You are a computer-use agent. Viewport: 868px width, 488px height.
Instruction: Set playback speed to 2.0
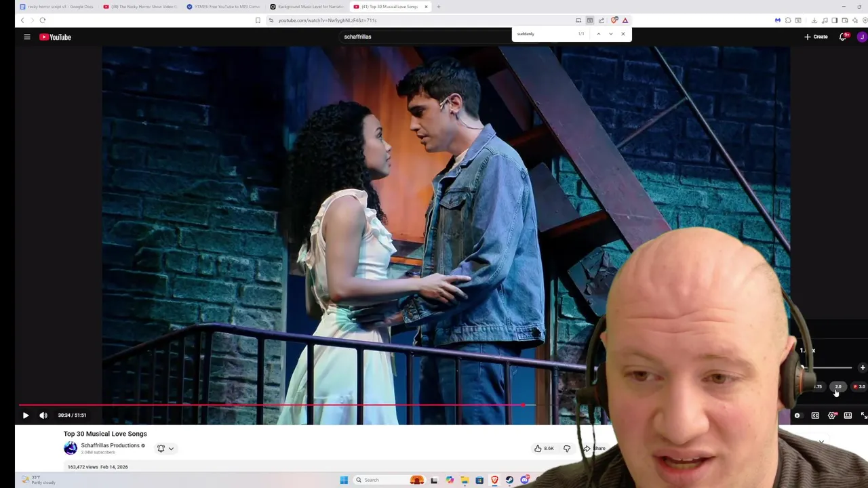point(838,386)
